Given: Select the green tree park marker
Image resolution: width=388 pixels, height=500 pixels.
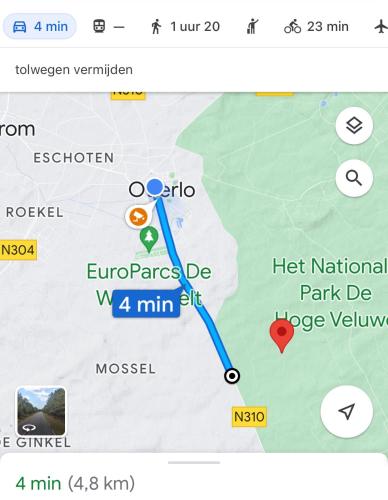Looking at the screenshot, I should [x=149, y=239].
